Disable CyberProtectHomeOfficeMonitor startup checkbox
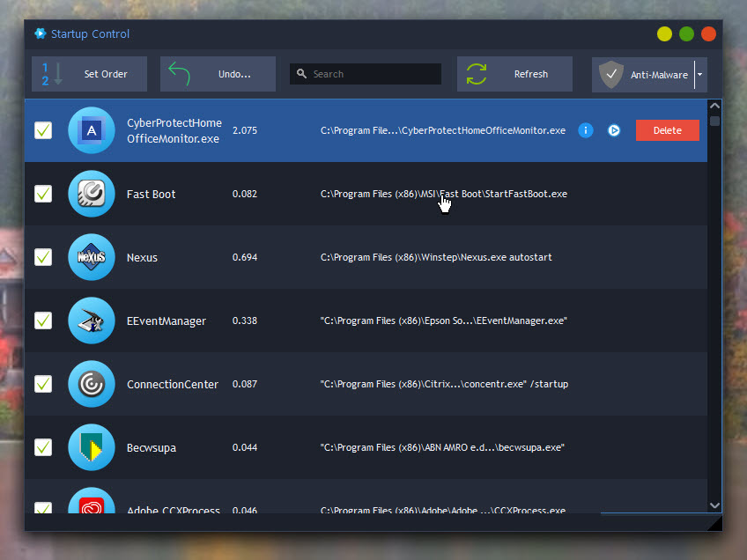747x560 pixels. (x=43, y=130)
